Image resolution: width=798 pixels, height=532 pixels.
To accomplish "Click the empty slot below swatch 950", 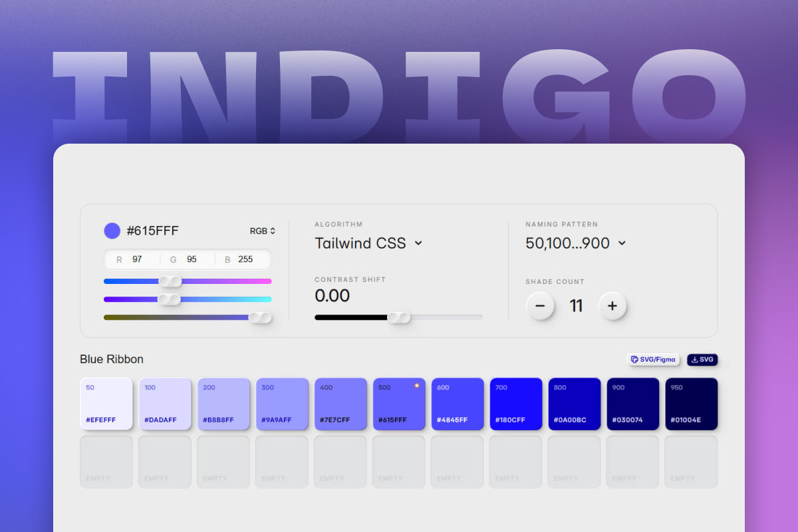I will (x=692, y=462).
